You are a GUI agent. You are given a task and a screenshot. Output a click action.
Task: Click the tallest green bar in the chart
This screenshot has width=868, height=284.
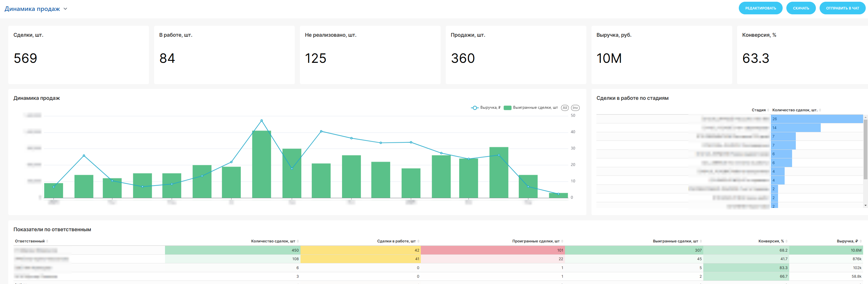(x=262, y=164)
